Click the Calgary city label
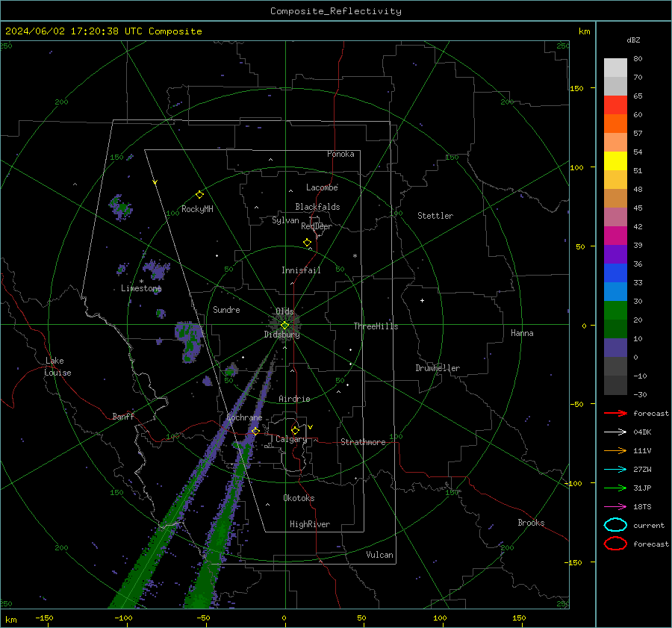672x628 pixels. [x=291, y=439]
